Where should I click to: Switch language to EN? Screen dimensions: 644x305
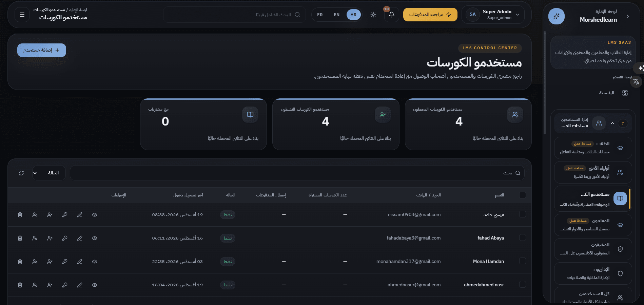point(337,15)
